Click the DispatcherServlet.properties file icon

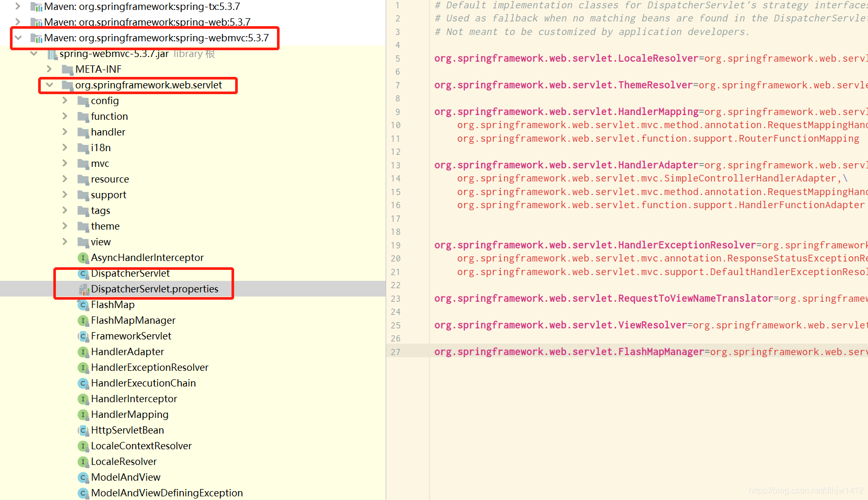coord(84,289)
